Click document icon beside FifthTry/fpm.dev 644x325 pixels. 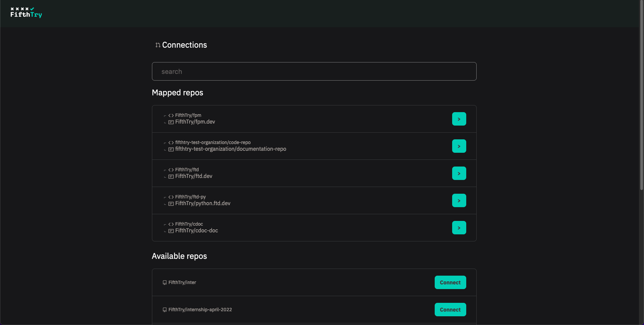click(171, 122)
